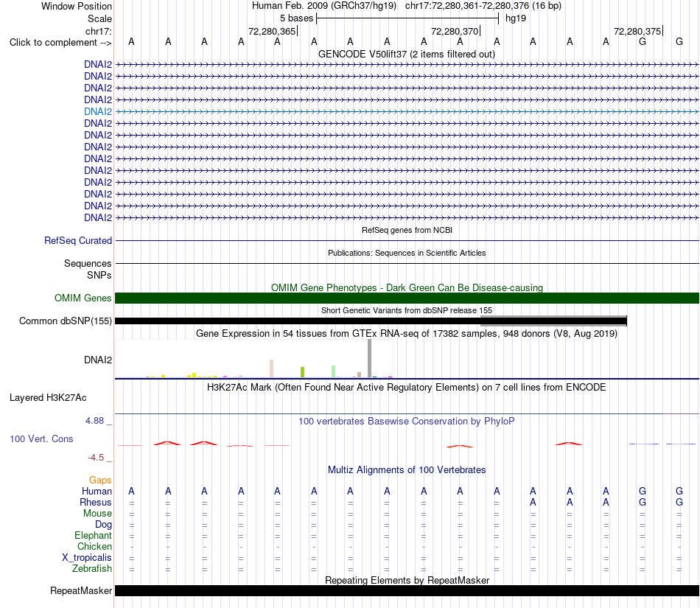Click the olive green GTEx expression bar
This screenshot has height=608, width=700.
[302, 372]
